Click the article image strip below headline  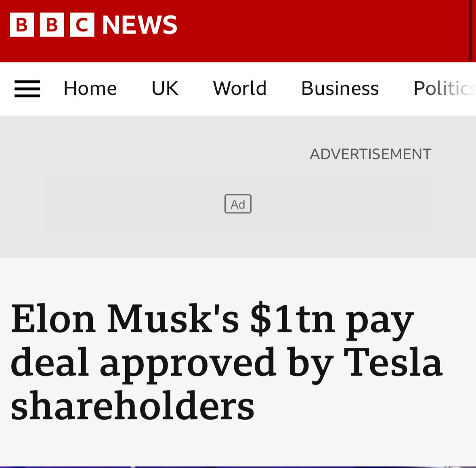[238, 466]
